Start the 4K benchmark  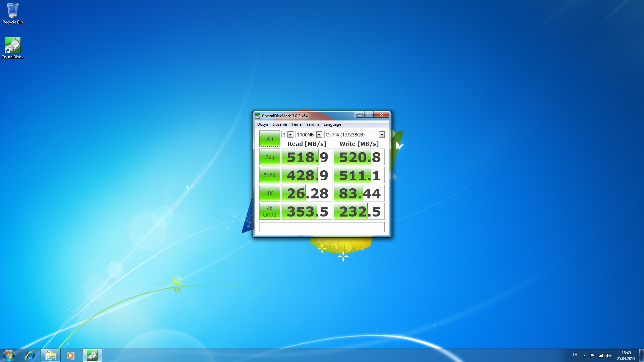pyautogui.click(x=269, y=193)
